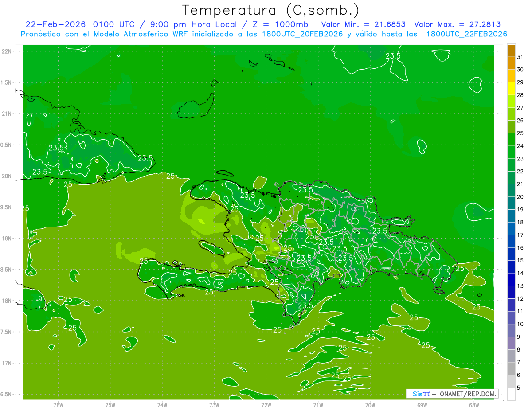Screen dimensions: 532x411
Task: Click the longitude axis label "74W"
Action: 162,405
